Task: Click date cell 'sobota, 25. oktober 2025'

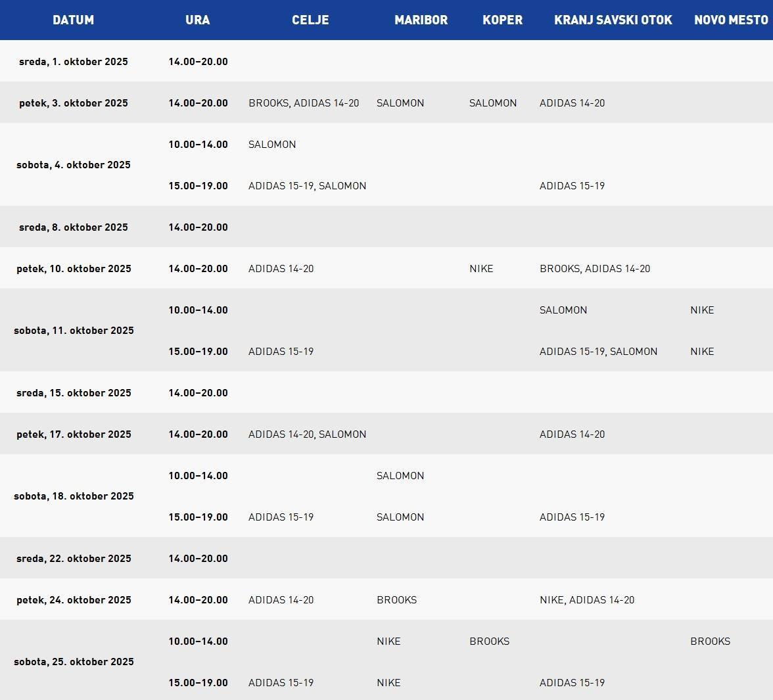Action: pos(74,661)
